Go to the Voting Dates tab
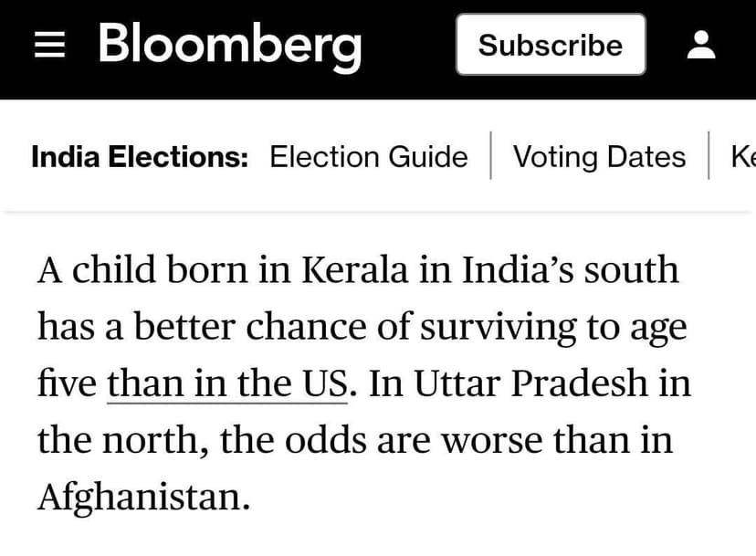This screenshot has height=556, width=756. (x=599, y=157)
